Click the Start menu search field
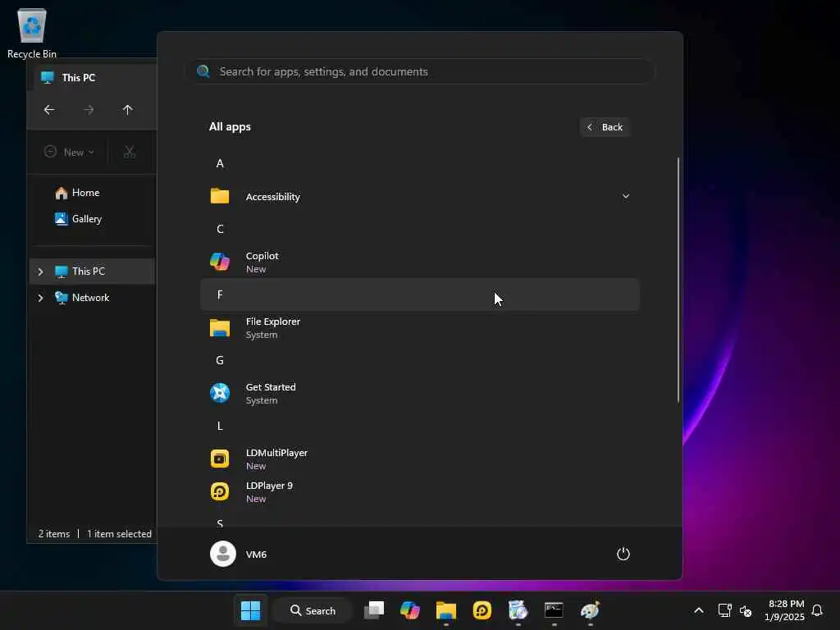Screen dimensions: 840x630 click(x=421, y=71)
